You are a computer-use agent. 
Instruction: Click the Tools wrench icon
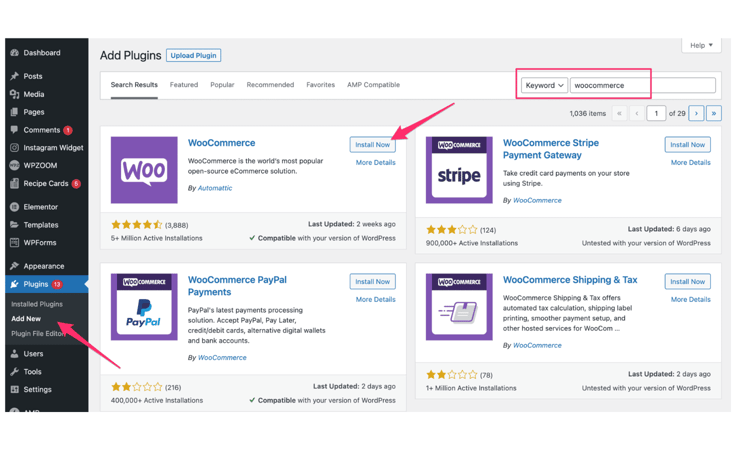tap(14, 372)
